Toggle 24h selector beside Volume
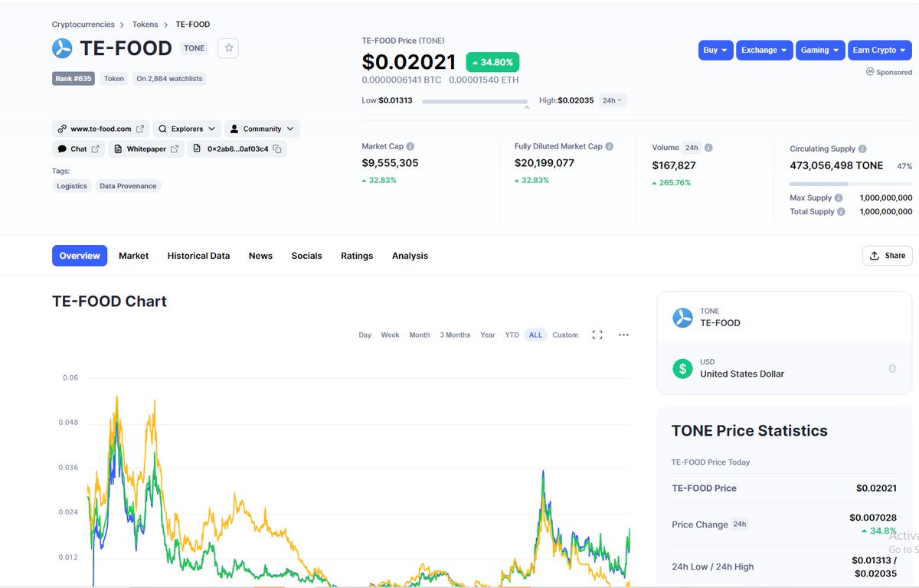The image size is (919, 588). pyautogui.click(x=692, y=147)
